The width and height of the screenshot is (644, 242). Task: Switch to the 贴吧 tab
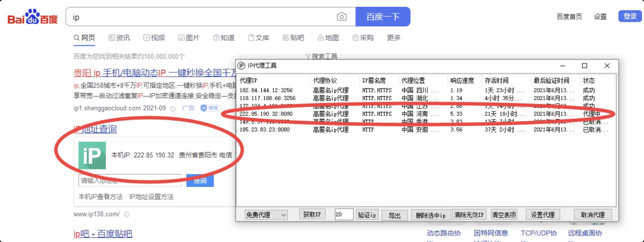click(x=293, y=38)
